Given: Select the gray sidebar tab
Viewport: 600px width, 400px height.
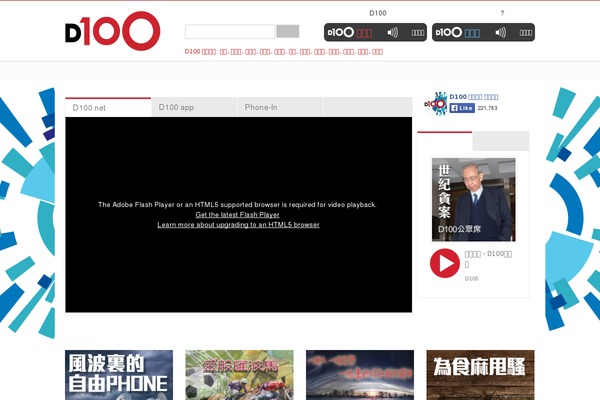Looking at the screenshot, I should [501, 141].
